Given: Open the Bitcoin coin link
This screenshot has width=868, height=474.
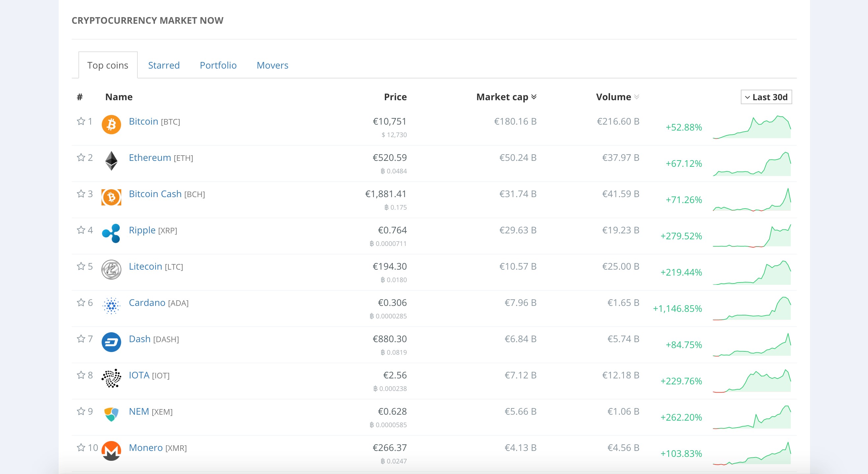Looking at the screenshot, I should point(144,121).
